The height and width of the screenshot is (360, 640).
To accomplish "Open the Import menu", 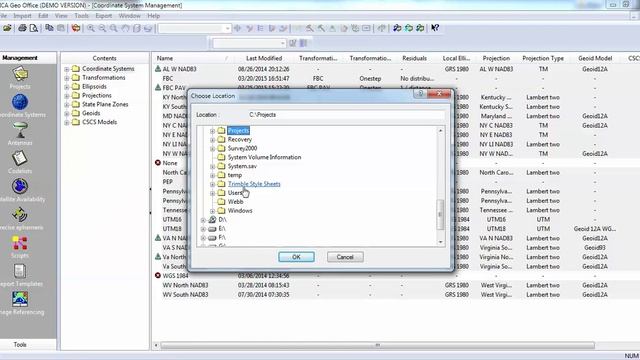I will [22, 16].
